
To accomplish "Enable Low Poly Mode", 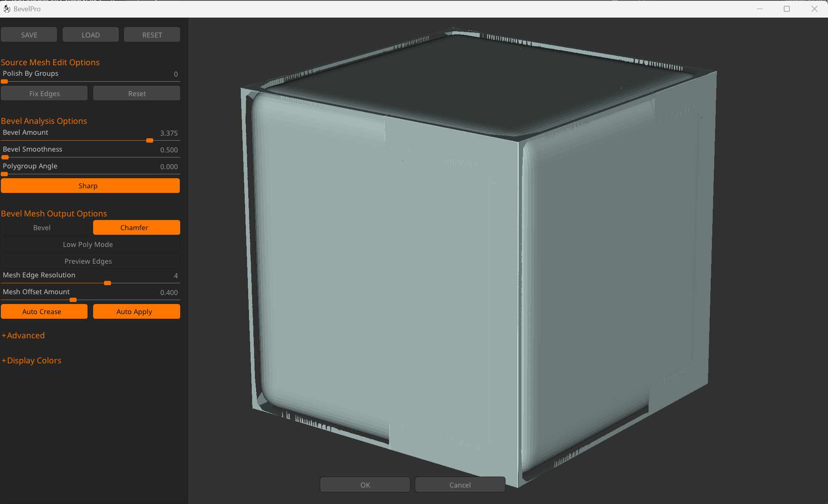I will pos(88,244).
